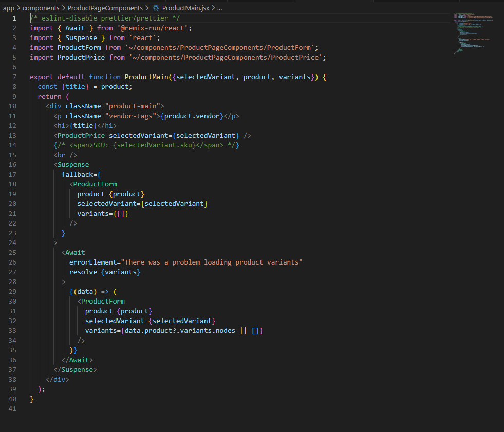
Task: Click line number 7 in gutter
Action: [x=14, y=77]
